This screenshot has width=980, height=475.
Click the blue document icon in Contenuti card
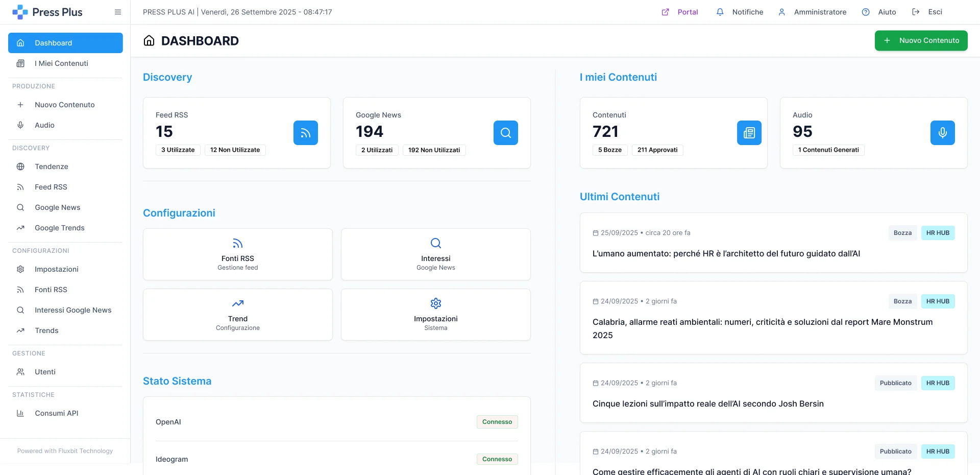point(749,133)
